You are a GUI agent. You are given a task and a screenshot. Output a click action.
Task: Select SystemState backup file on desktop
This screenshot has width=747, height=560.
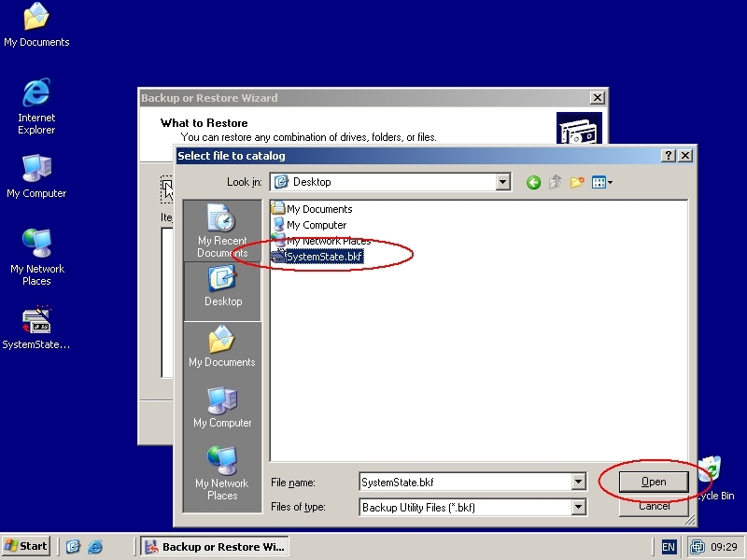click(x=36, y=328)
